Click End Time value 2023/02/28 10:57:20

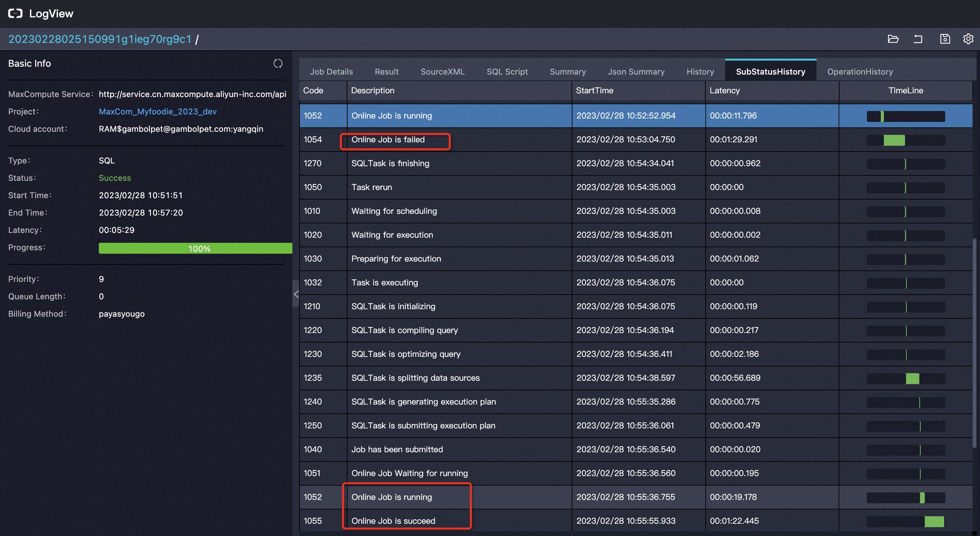click(141, 212)
